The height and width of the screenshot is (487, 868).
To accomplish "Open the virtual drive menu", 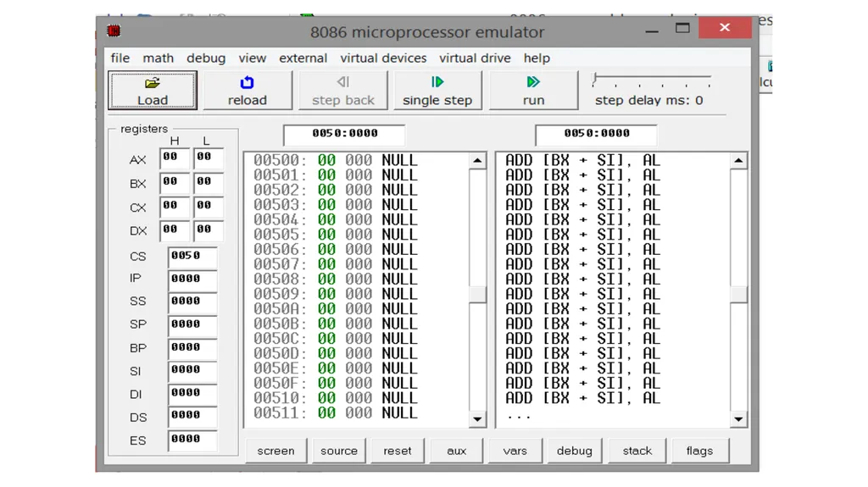I will pos(475,58).
